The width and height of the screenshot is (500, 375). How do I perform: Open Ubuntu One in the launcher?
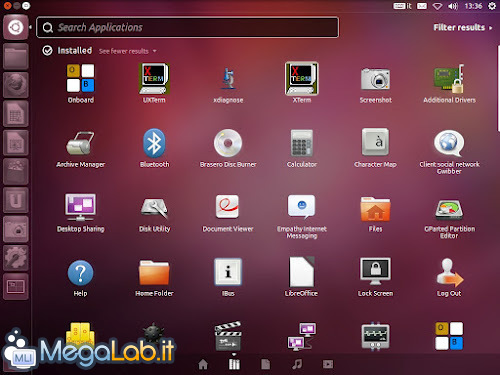(x=16, y=200)
